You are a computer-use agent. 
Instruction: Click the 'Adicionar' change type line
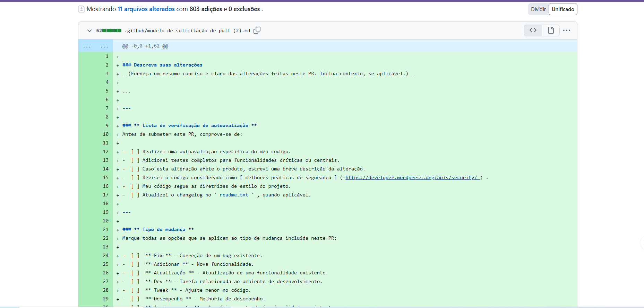(x=199, y=264)
